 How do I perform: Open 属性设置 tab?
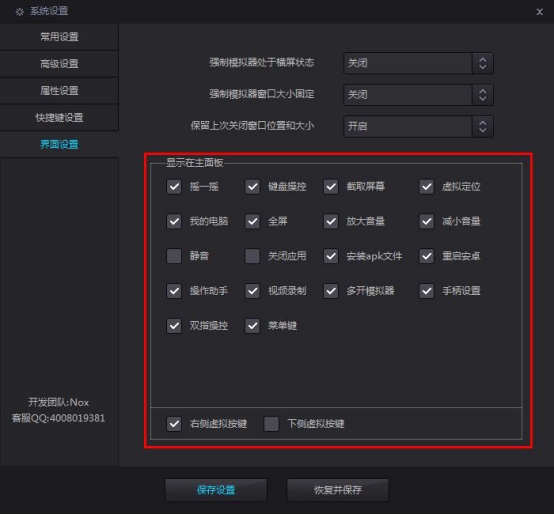tap(59, 91)
